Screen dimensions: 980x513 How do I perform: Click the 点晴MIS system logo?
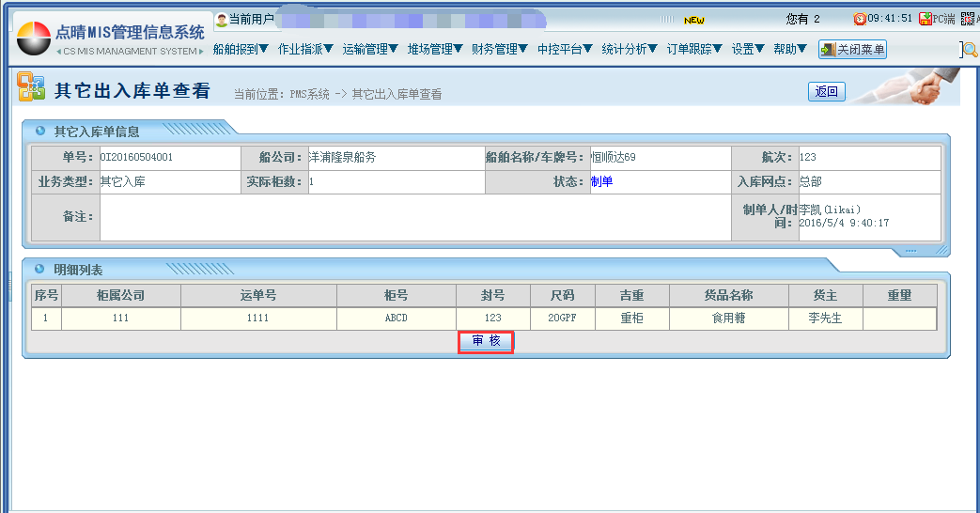pos(34,37)
